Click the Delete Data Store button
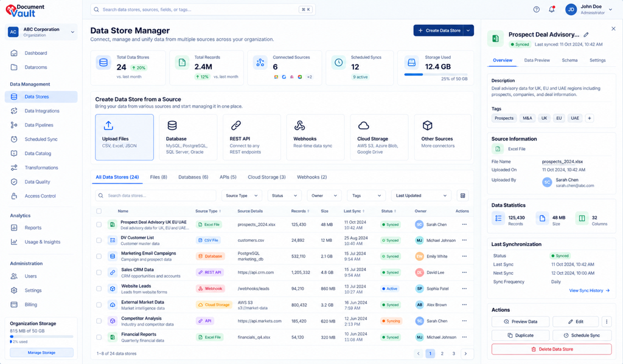 point(551,349)
